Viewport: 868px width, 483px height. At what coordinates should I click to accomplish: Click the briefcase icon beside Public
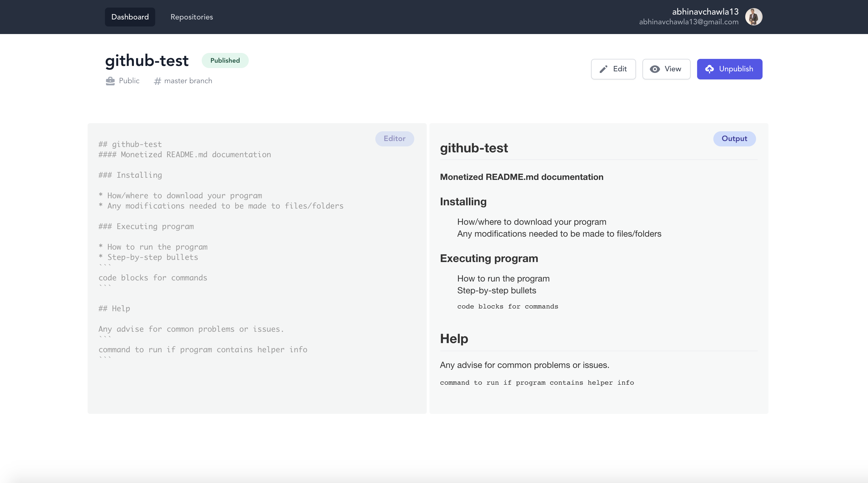point(110,81)
